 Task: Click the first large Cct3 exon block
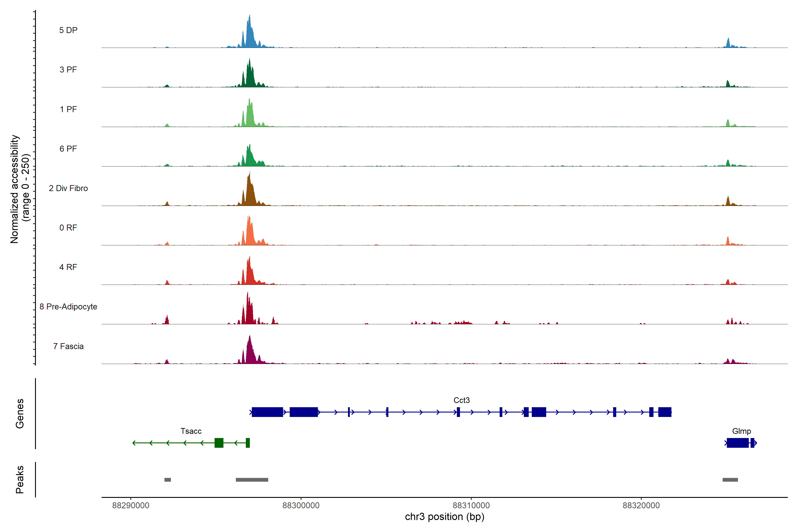(x=267, y=412)
